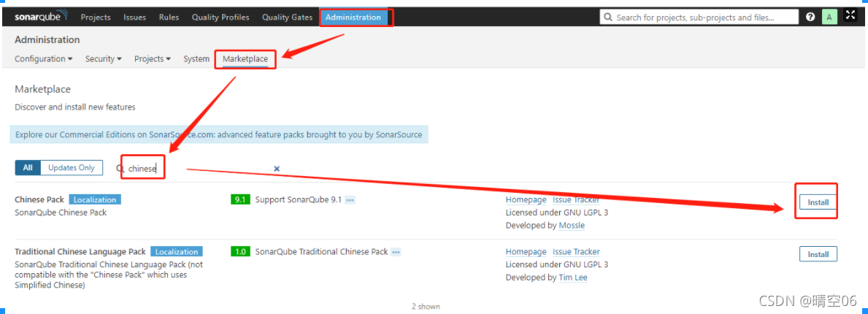Click the SonarQube logo
The width and height of the screenshot is (868, 314).
point(41,17)
